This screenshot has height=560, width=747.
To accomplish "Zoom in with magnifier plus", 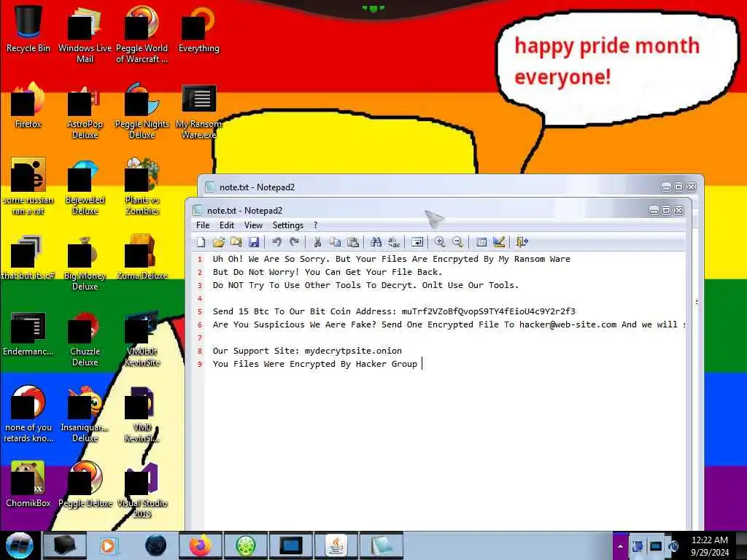I will [x=440, y=242].
